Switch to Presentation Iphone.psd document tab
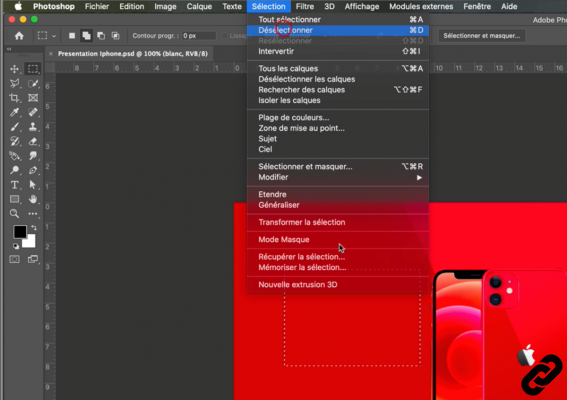Screen dimensions: 567x400 133,54
